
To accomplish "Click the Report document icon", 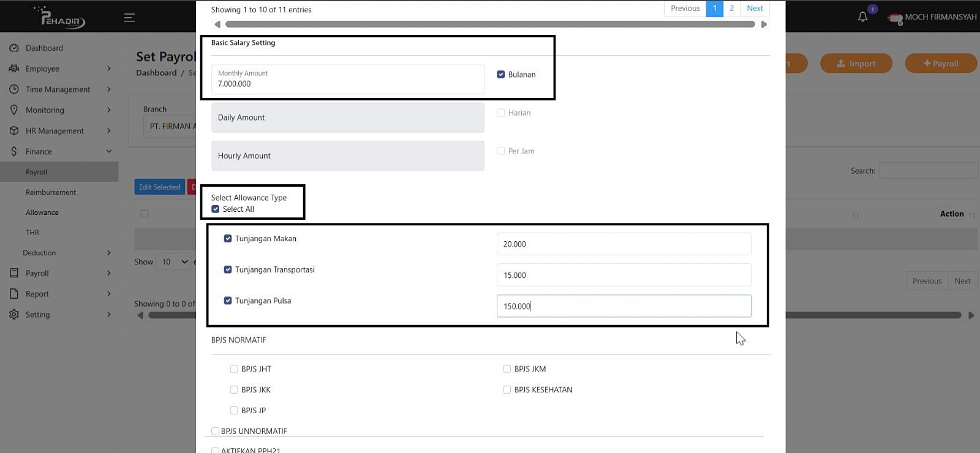I will tap(14, 294).
